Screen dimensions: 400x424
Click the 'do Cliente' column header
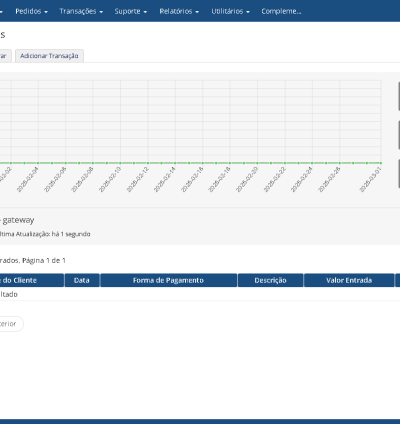pyautogui.click(x=31, y=280)
